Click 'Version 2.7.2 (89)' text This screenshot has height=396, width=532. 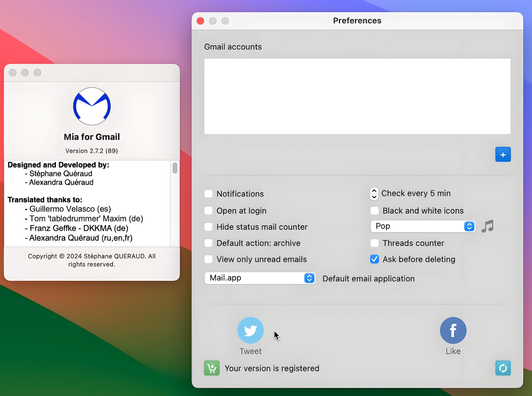[91, 151]
